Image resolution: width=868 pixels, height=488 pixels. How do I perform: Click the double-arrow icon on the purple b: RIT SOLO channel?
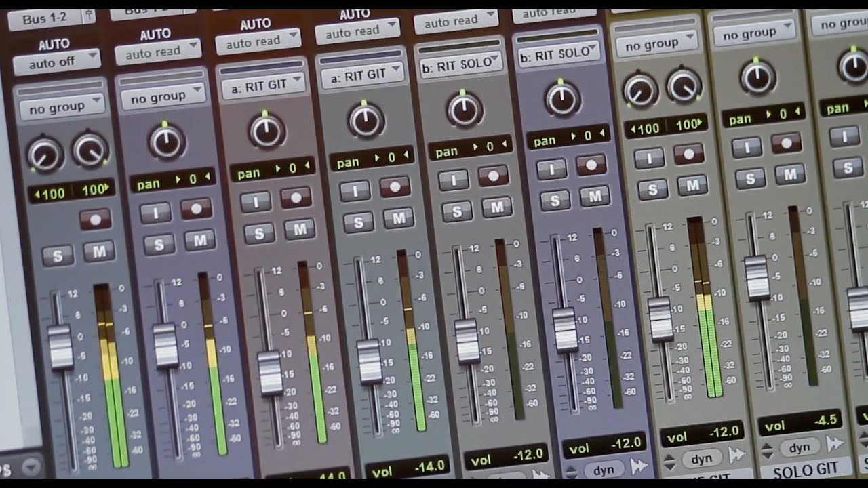pos(638,466)
